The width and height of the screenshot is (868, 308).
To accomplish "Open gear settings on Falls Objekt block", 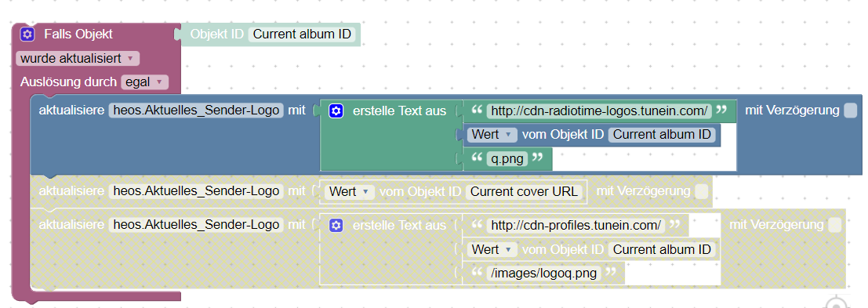I will (x=27, y=34).
